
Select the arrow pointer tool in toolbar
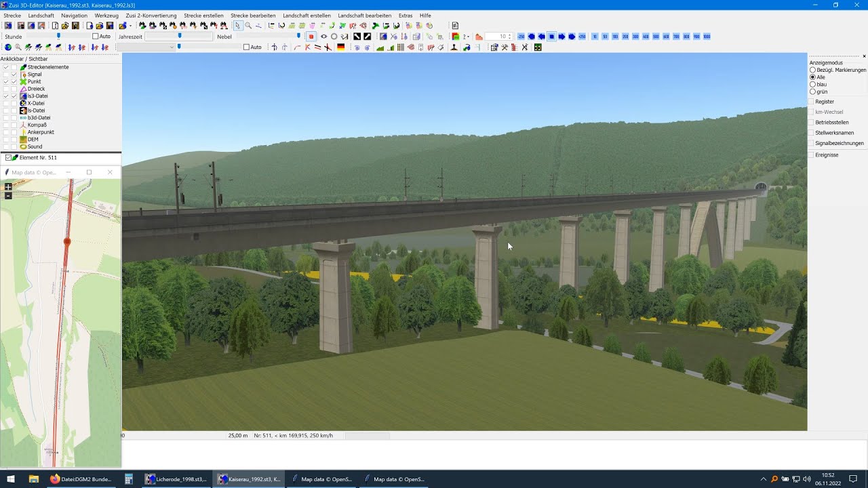(x=237, y=26)
